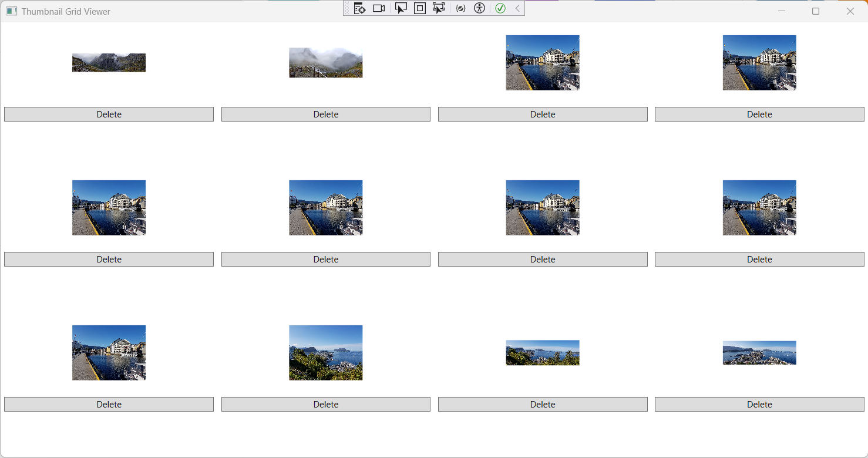Screen dimensions: 868x458
Task: Delete the second misty valley image
Action: click(325, 114)
